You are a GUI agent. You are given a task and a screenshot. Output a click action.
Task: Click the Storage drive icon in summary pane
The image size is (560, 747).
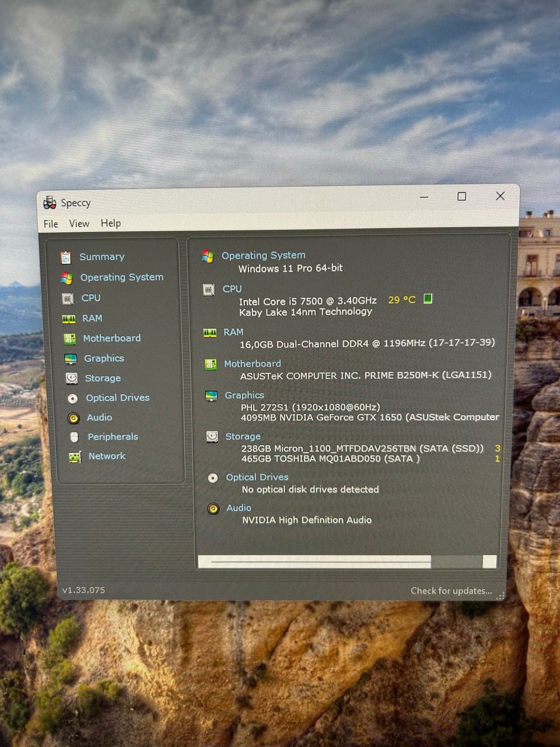coord(212,437)
